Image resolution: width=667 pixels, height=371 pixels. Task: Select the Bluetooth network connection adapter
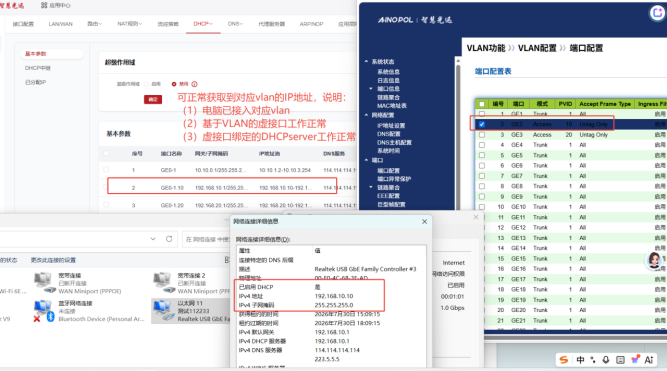click(x=89, y=311)
